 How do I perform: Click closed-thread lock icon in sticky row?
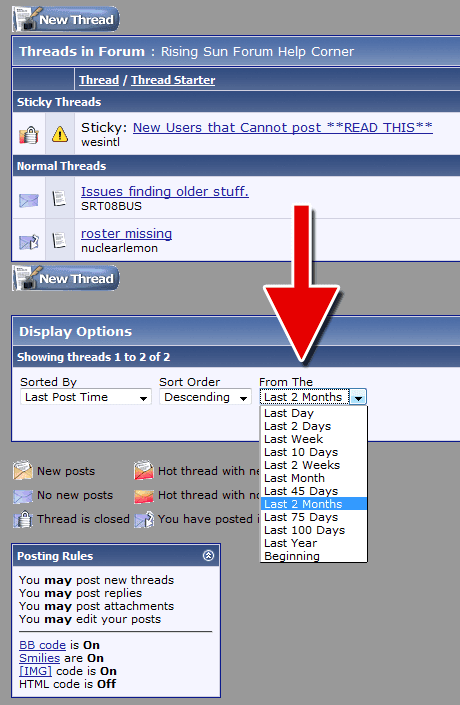click(x=29, y=134)
